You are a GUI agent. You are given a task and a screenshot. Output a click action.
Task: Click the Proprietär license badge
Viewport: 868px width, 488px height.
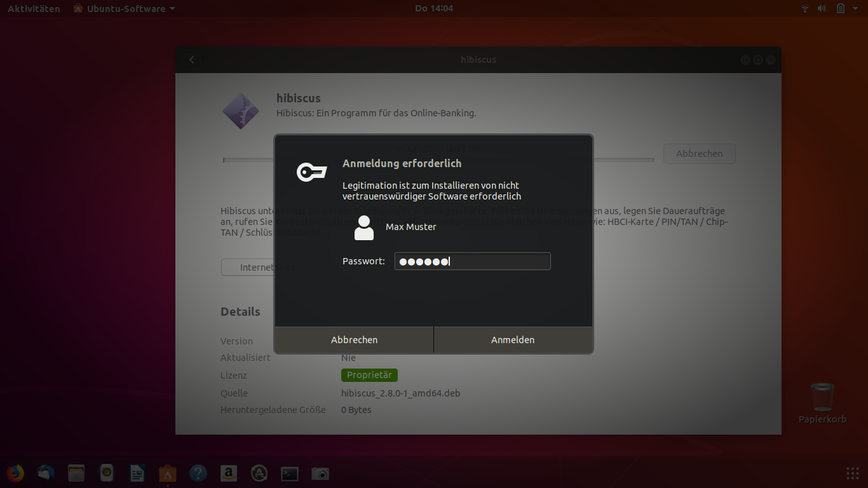pyautogui.click(x=369, y=375)
